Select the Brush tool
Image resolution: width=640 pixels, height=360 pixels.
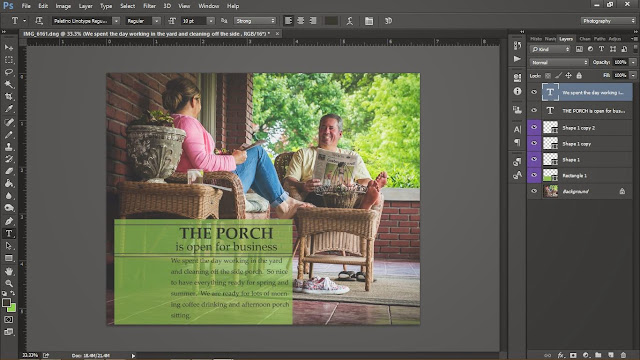click(9, 134)
